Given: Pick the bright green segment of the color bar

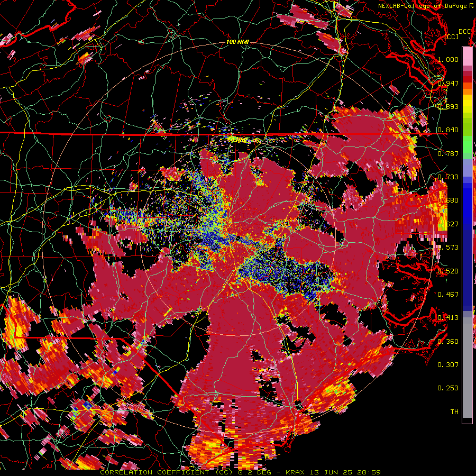Looking at the screenshot, I should click(467, 145).
